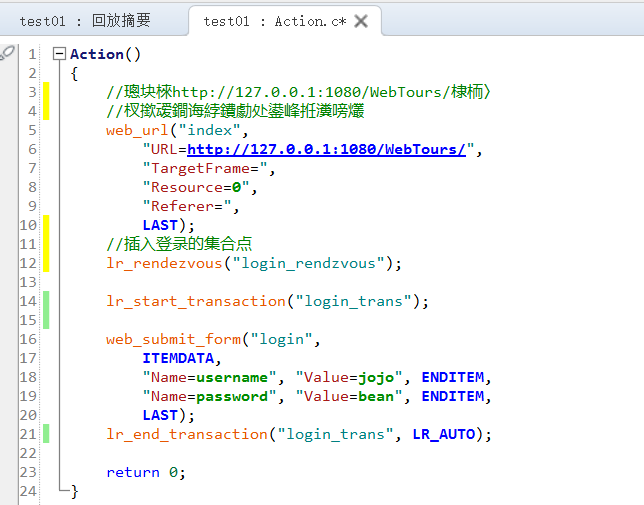The image size is (644, 505).
Task: Close the Action.c tab
Action: pos(361,21)
